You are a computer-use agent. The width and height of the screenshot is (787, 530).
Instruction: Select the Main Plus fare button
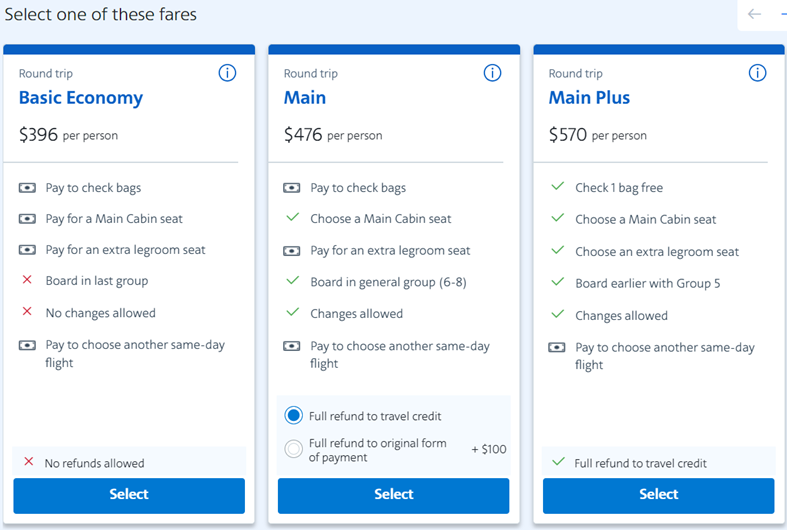[659, 495]
